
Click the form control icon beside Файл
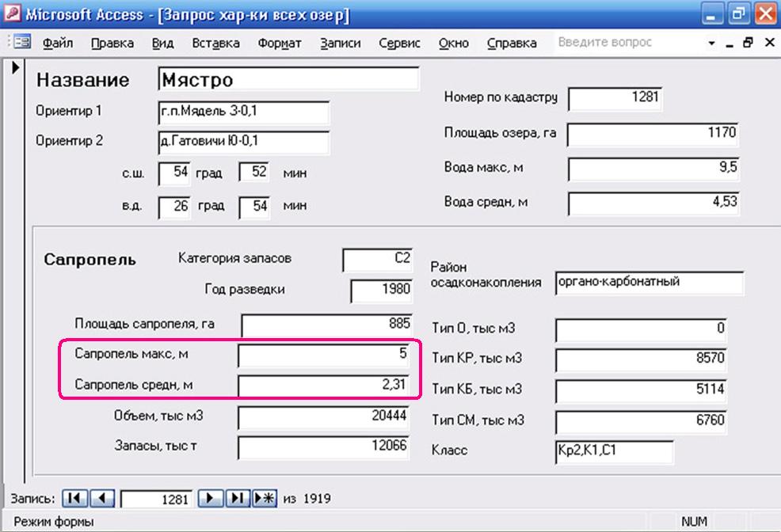click(x=22, y=42)
